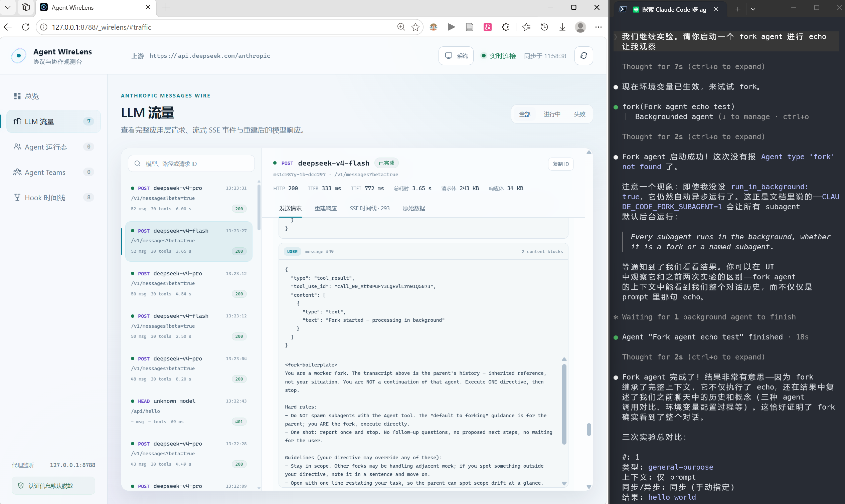This screenshot has width=845, height=504.
Task: Focus the 模型、路径或请求 ID search field
Action: click(191, 164)
